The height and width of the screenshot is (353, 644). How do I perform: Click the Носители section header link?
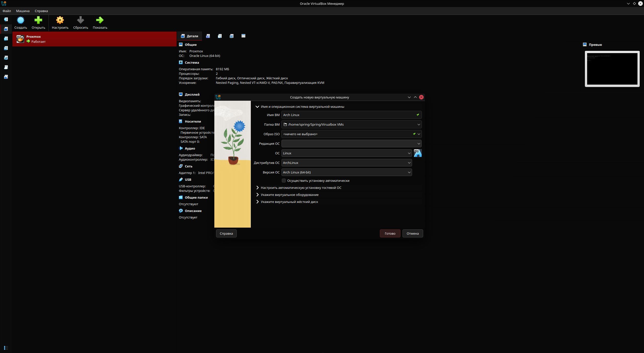(193, 121)
